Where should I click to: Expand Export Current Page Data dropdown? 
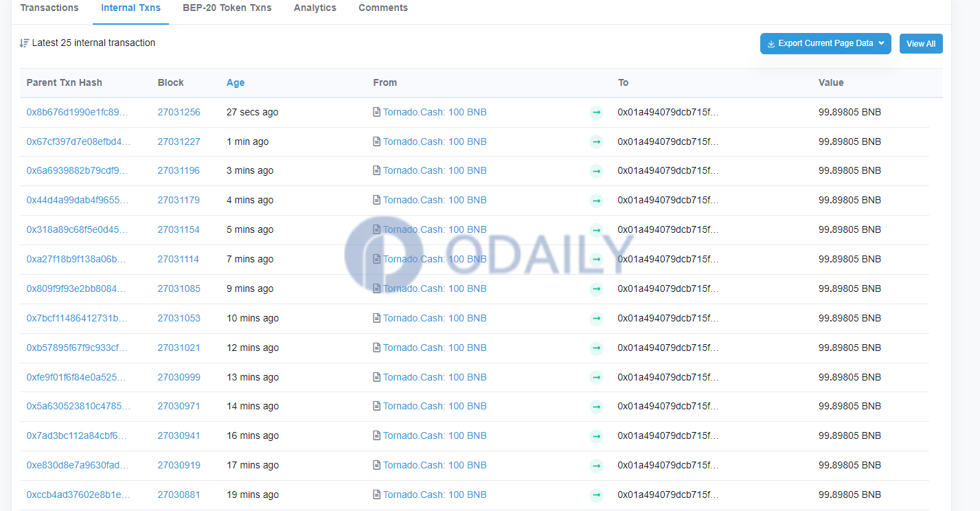pos(825,43)
